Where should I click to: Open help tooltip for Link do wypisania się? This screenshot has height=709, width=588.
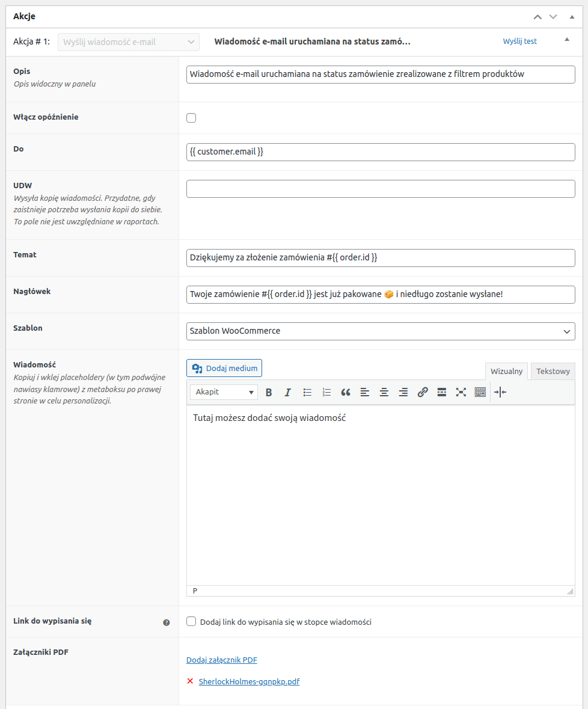click(167, 622)
